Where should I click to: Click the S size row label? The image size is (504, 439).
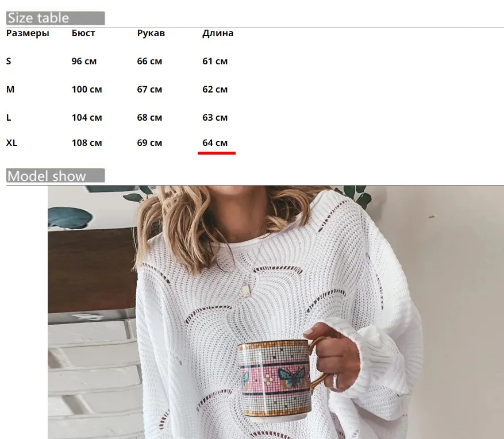(x=9, y=61)
